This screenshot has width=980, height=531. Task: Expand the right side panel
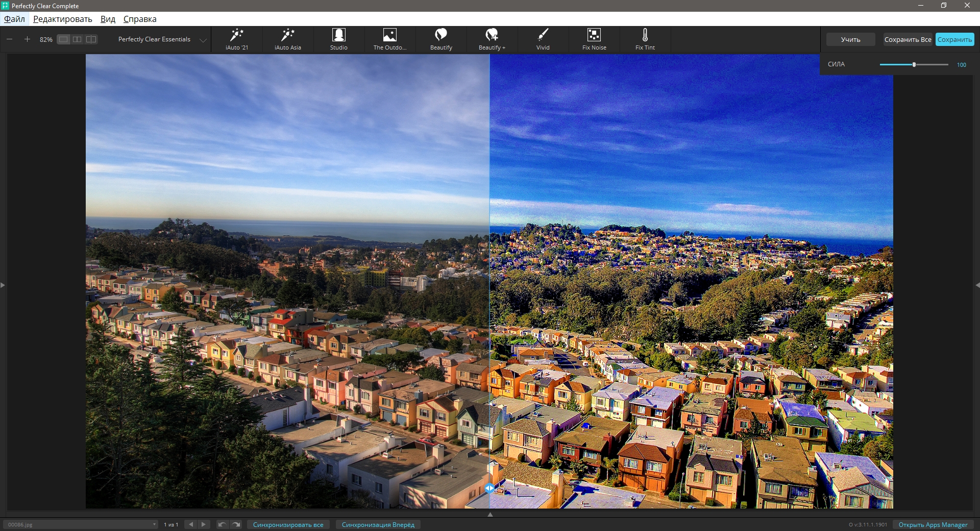[x=977, y=285]
